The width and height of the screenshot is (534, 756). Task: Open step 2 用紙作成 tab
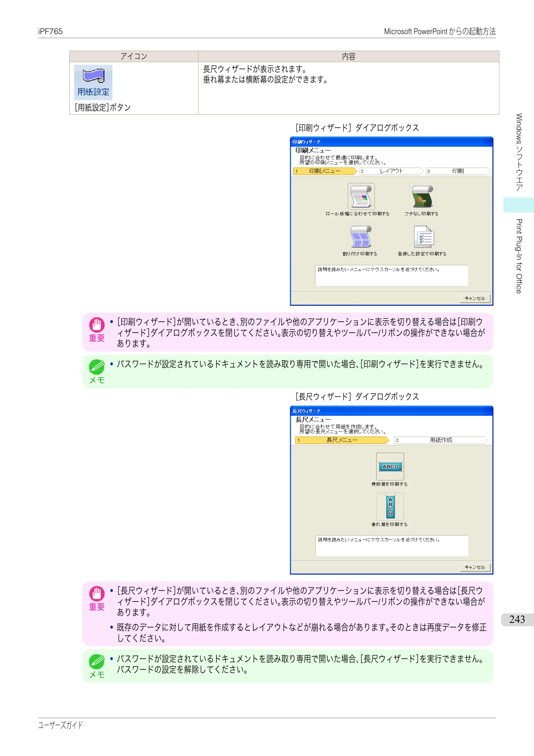pyautogui.click(x=441, y=440)
